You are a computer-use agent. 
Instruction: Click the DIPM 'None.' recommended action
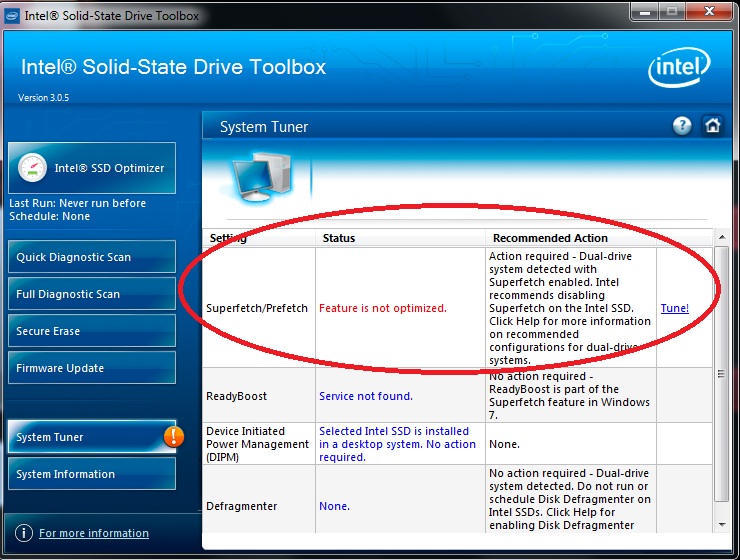(x=504, y=444)
